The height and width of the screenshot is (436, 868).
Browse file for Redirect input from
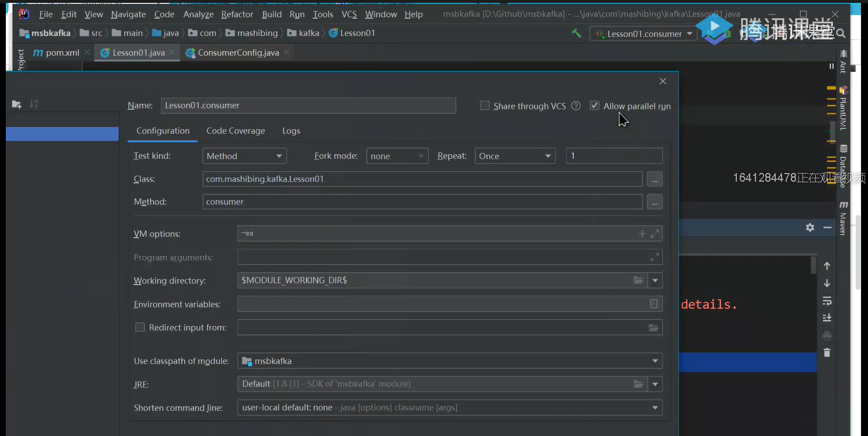point(654,327)
